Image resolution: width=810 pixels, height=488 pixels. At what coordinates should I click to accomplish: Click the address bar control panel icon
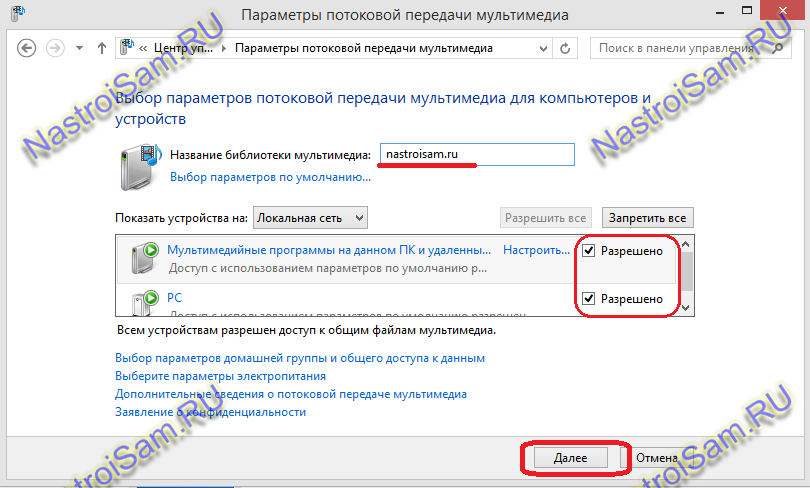click(x=127, y=48)
